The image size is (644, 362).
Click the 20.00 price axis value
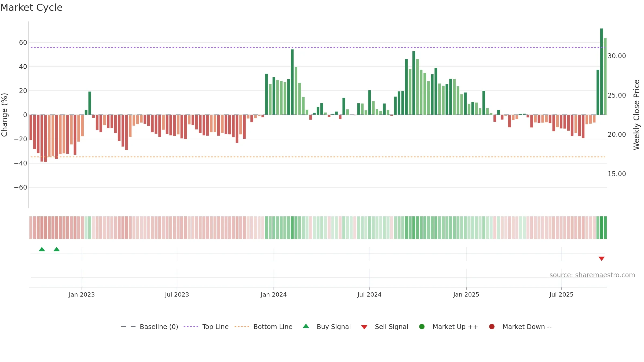pos(617,134)
